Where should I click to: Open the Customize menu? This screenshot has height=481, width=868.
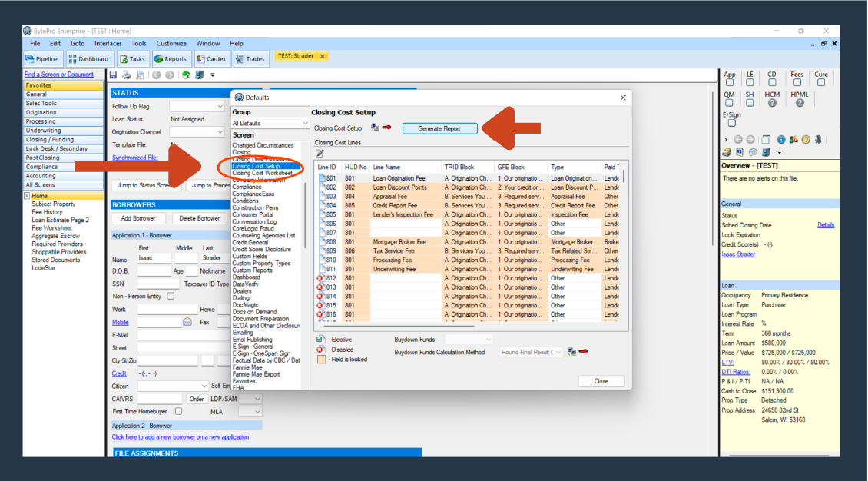[x=171, y=43]
